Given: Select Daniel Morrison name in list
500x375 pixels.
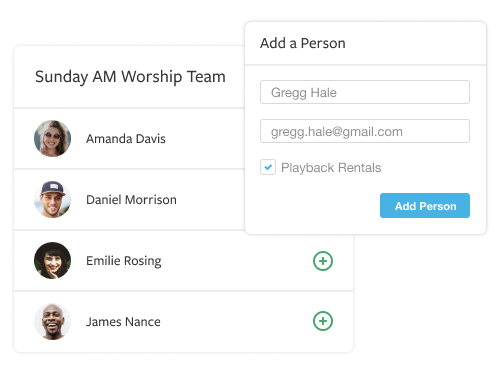Looking at the screenshot, I should (x=131, y=200).
